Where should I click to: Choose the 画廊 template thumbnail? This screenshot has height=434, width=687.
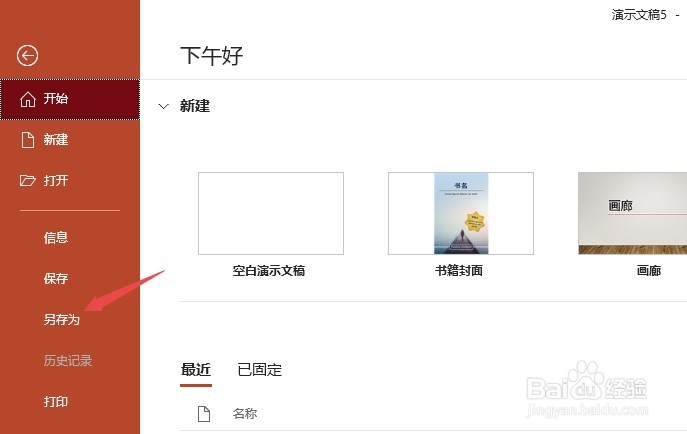point(633,213)
